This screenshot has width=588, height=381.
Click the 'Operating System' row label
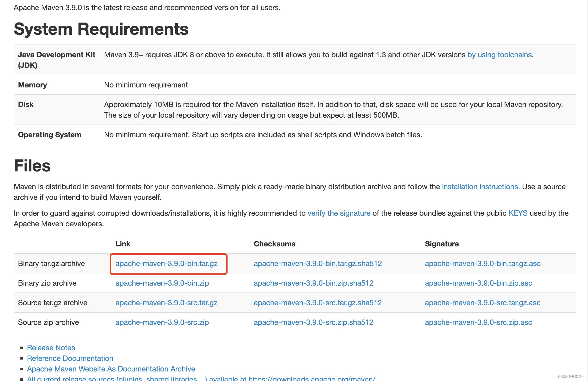(50, 135)
